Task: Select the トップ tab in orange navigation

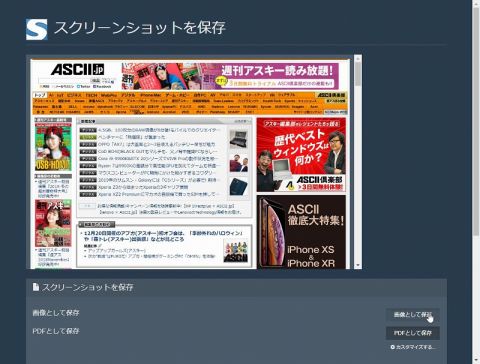Action: [x=40, y=95]
